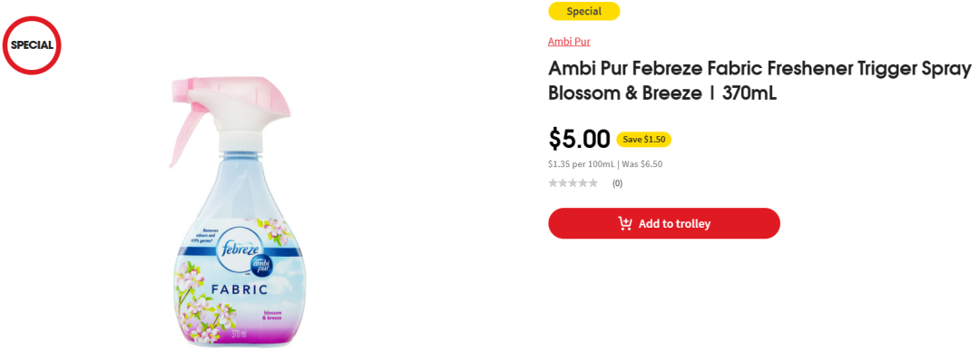Screen dimensions: 980x362
Task: Click the Add to trolley button label
Action: click(674, 224)
